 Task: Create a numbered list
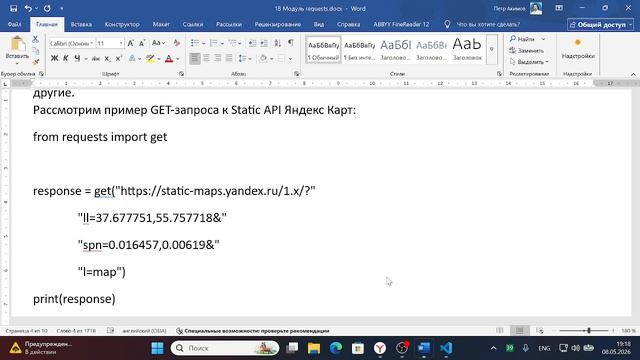tap(213, 43)
